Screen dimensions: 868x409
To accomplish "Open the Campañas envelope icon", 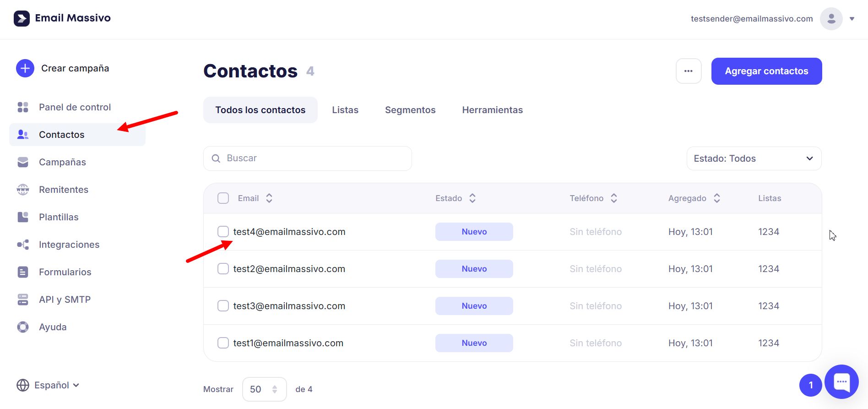I will [23, 162].
